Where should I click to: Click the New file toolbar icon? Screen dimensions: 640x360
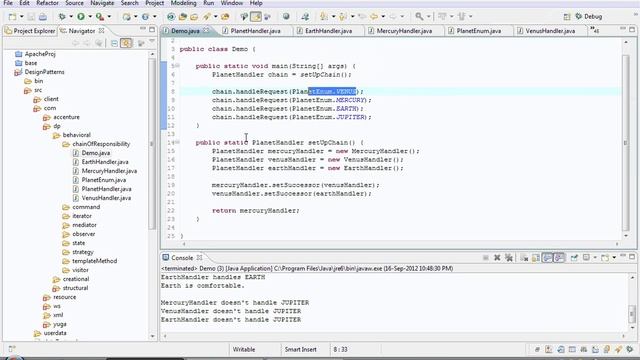point(12,17)
